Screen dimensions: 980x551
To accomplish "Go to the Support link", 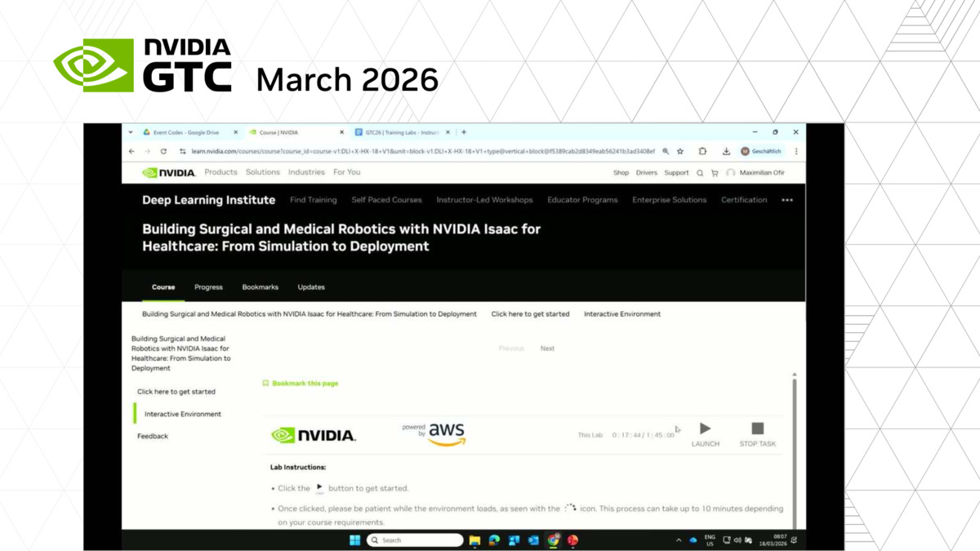I will pos(676,173).
